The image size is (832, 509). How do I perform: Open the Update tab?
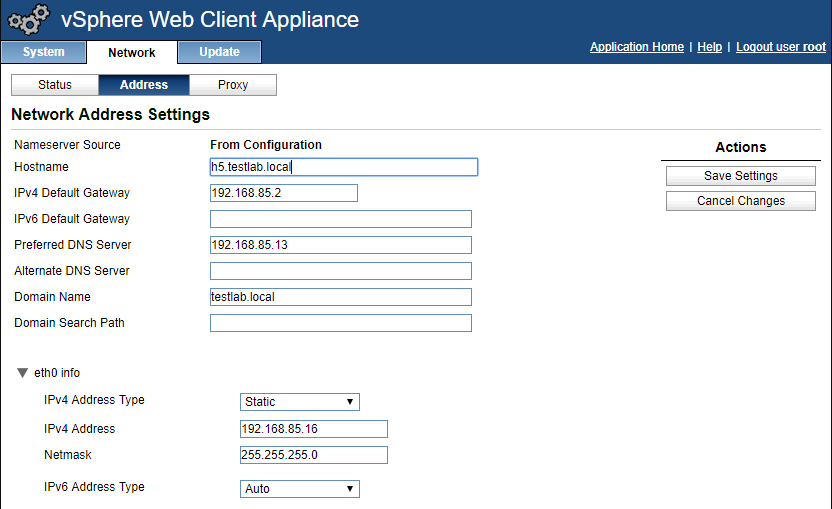tap(219, 52)
